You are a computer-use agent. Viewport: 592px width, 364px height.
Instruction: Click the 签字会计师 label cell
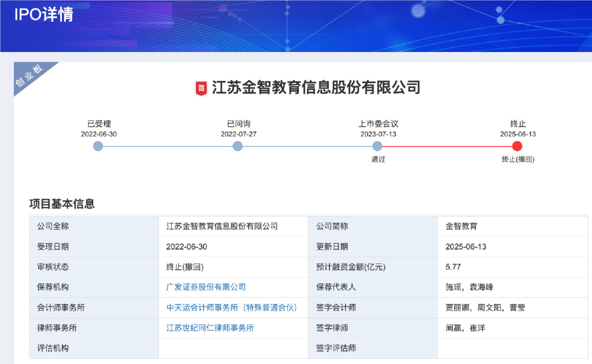(x=373, y=307)
